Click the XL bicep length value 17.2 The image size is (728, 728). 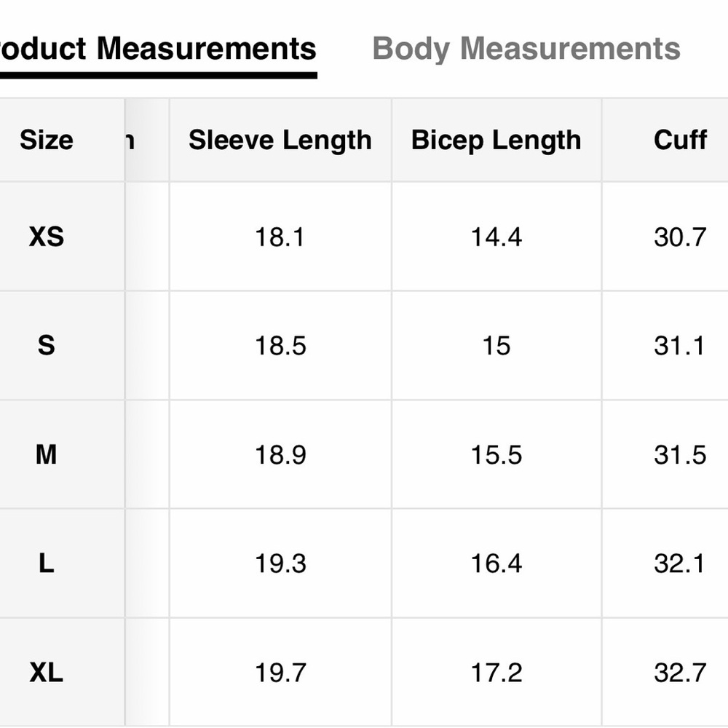coord(496,673)
